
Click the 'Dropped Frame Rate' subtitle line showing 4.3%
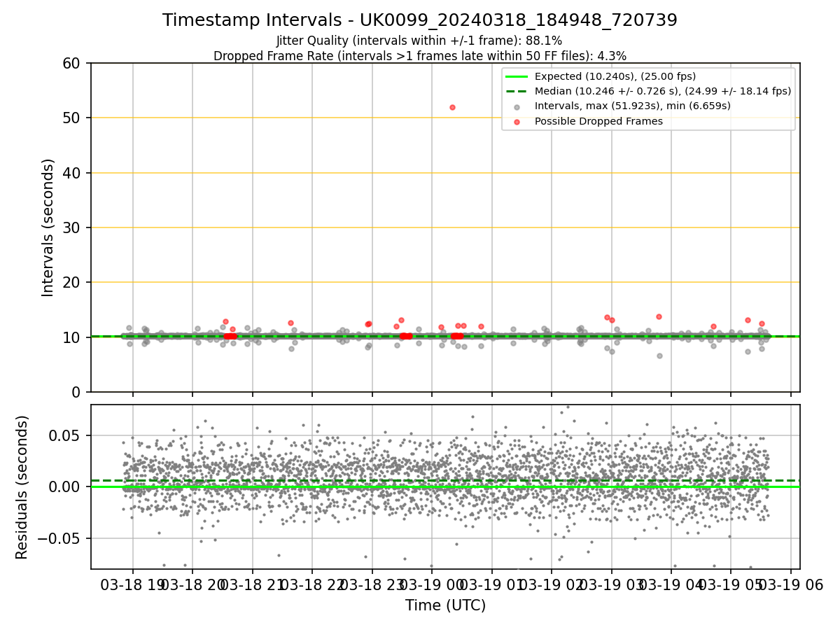click(x=420, y=55)
